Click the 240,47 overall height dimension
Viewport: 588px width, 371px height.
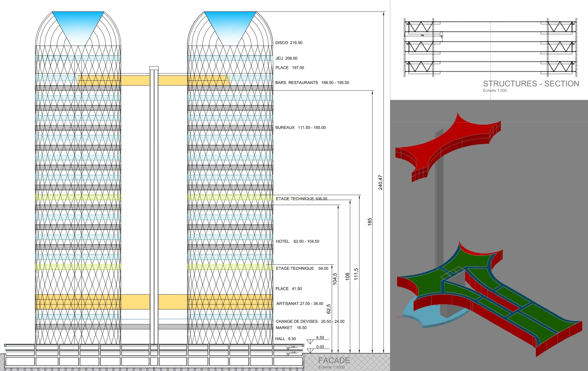(380, 183)
